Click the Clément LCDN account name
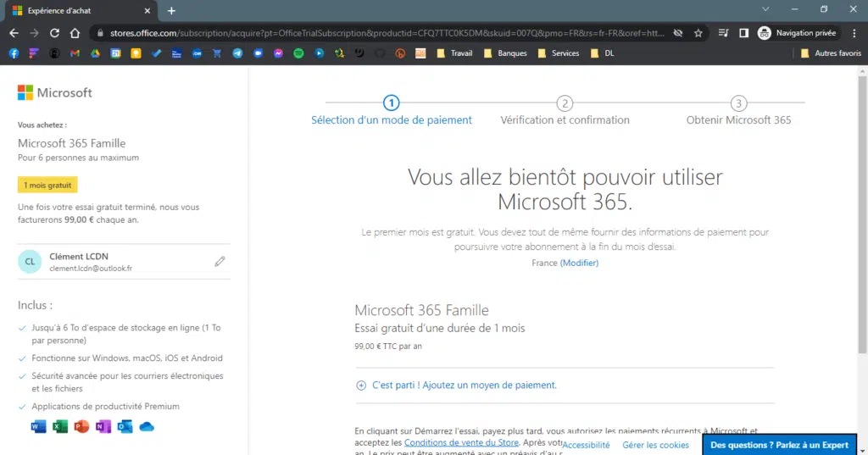 tap(79, 256)
